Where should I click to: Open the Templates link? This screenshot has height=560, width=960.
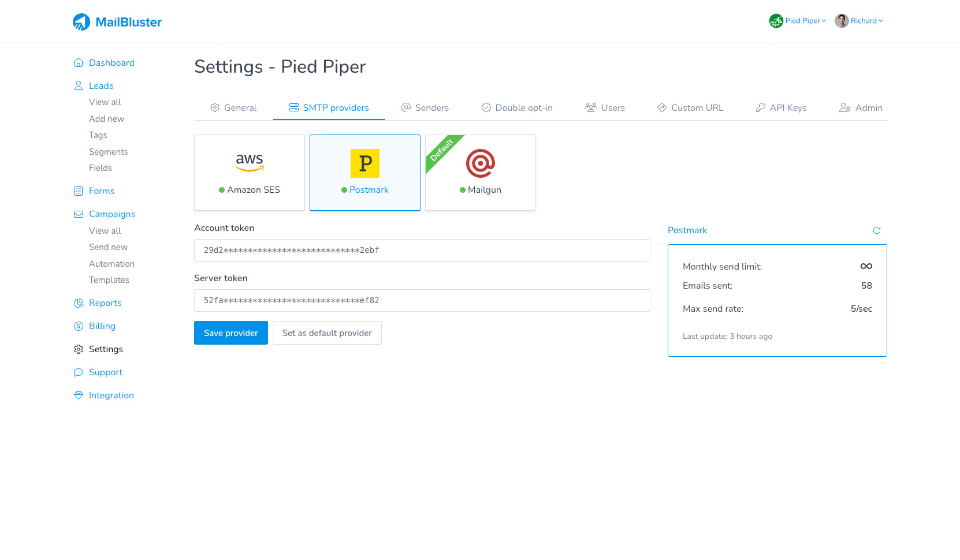click(x=109, y=280)
